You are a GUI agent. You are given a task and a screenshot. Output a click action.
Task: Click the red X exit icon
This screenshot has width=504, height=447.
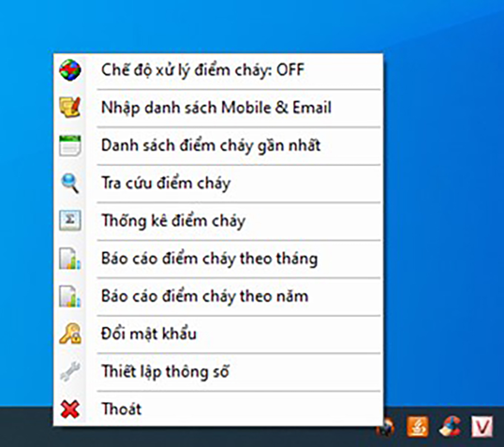click(70, 409)
